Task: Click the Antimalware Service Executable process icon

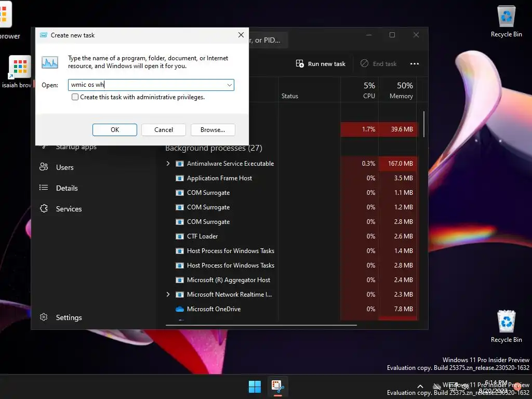Action: point(179,164)
